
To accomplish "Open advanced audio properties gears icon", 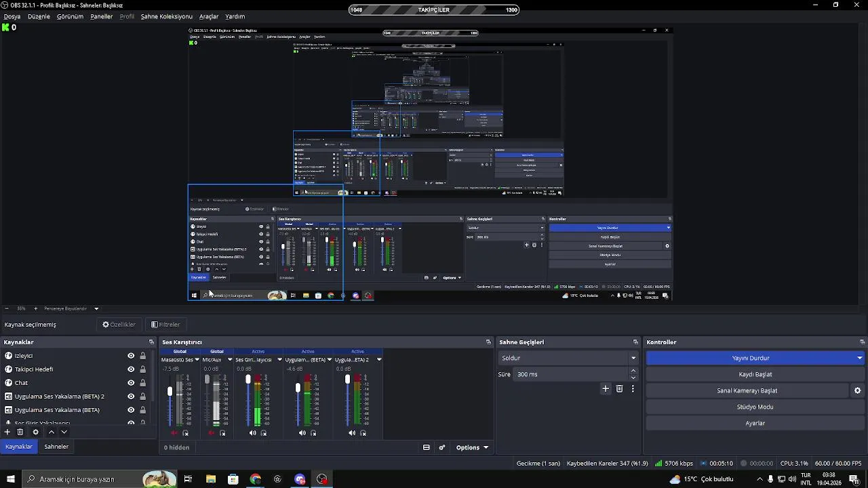I will [x=442, y=447].
